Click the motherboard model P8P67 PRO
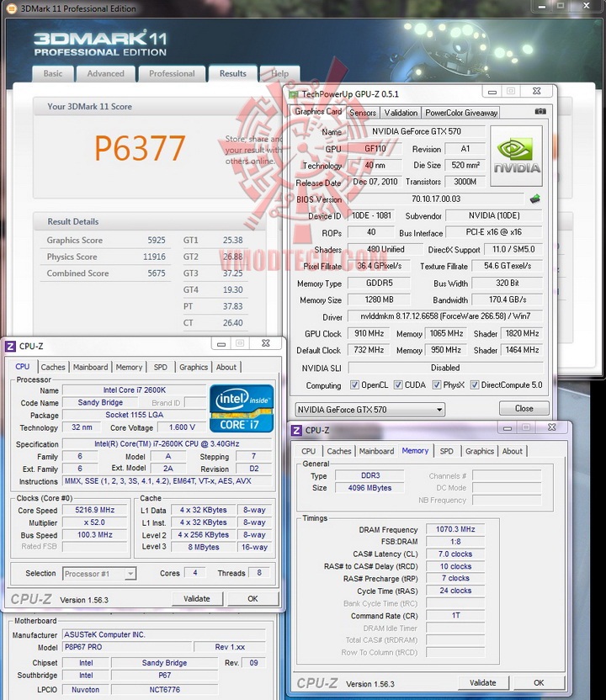The width and height of the screenshot is (606, 700). coord(127,647)
